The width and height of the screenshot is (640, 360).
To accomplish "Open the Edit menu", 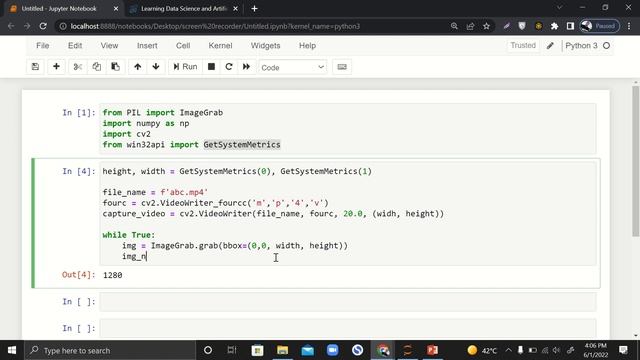I will click(x=75, y=46).
